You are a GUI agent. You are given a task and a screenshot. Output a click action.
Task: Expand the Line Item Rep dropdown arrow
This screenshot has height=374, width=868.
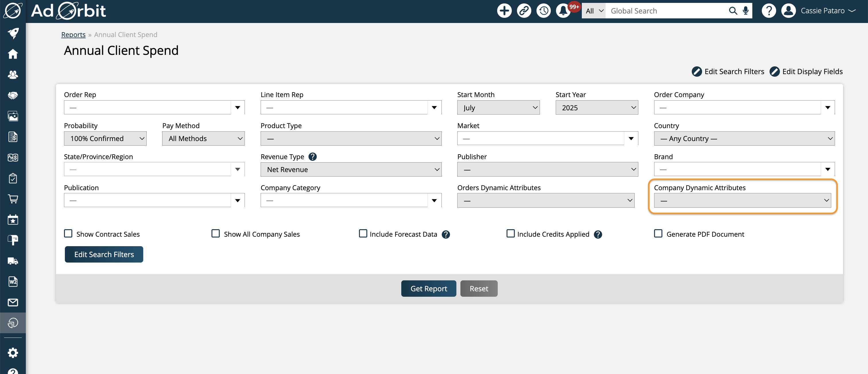[434, 108]
